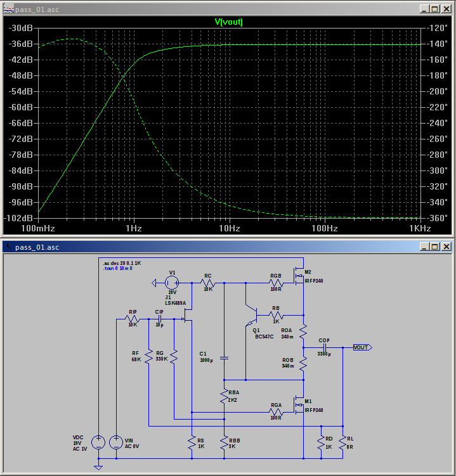Viewport: 456px width, 476px height.
Task: Click the 1000µ value text of C1
Action: [x=206, y=361]
